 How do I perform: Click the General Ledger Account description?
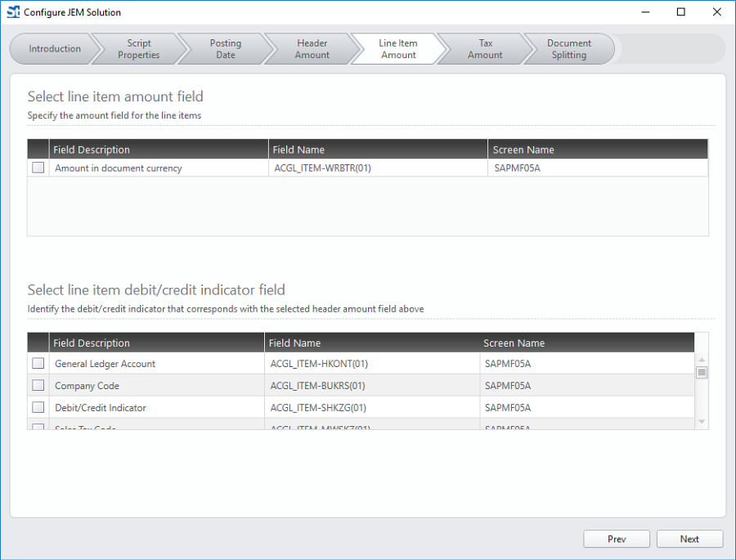pyautogui.click(x=105, y=364)
